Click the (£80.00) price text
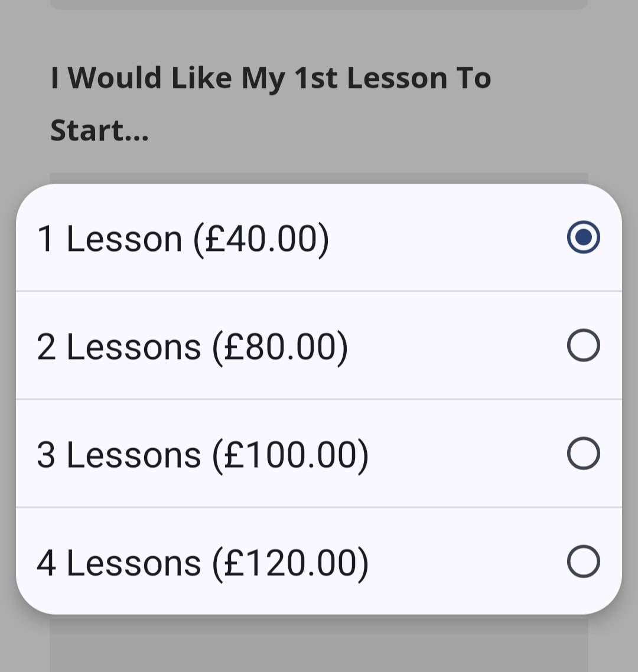Viewport: 638px width, 672px height. click(281, 347)
